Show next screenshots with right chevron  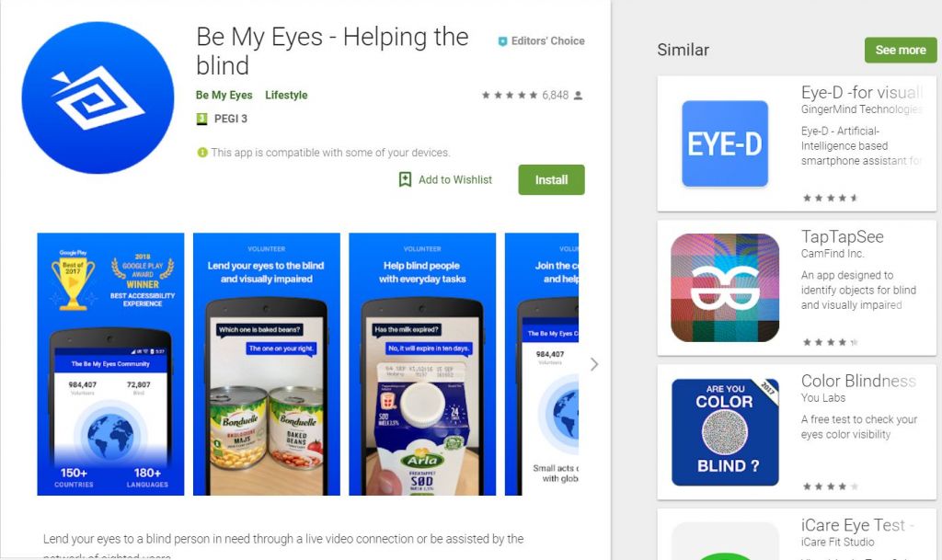tap(594, 364)
